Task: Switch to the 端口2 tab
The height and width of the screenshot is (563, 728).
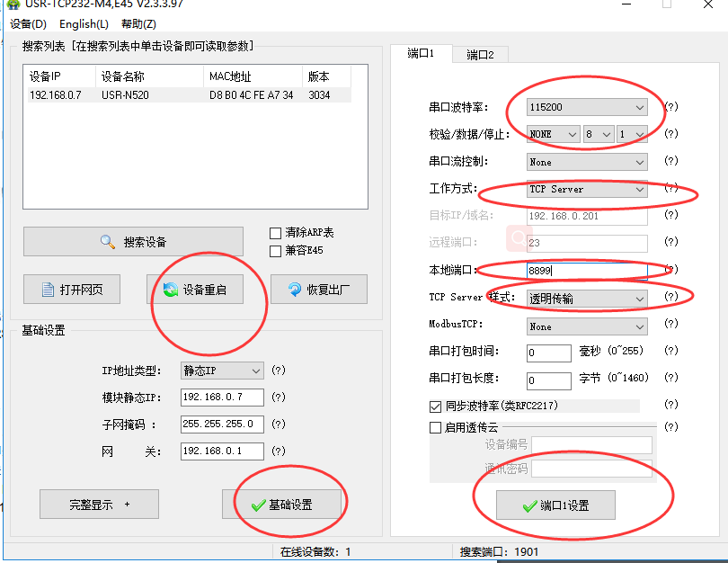Action: coord(480,55)
